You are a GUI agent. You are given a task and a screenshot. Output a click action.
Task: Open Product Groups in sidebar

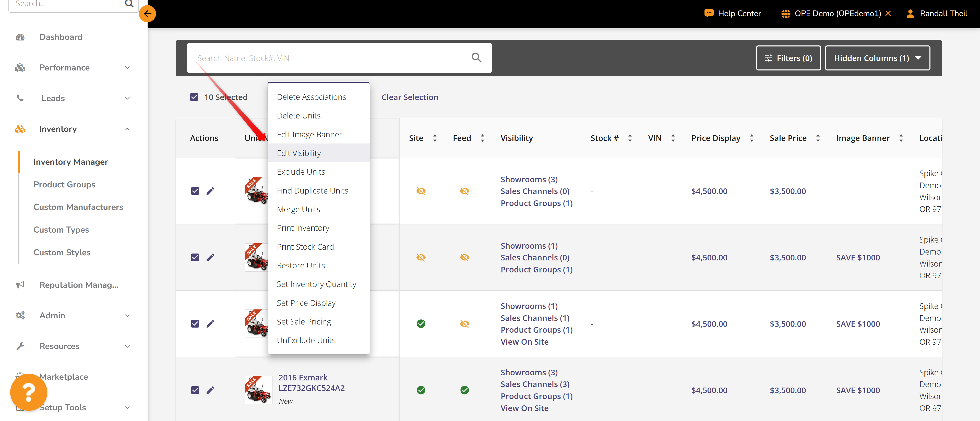pos(64,184)
